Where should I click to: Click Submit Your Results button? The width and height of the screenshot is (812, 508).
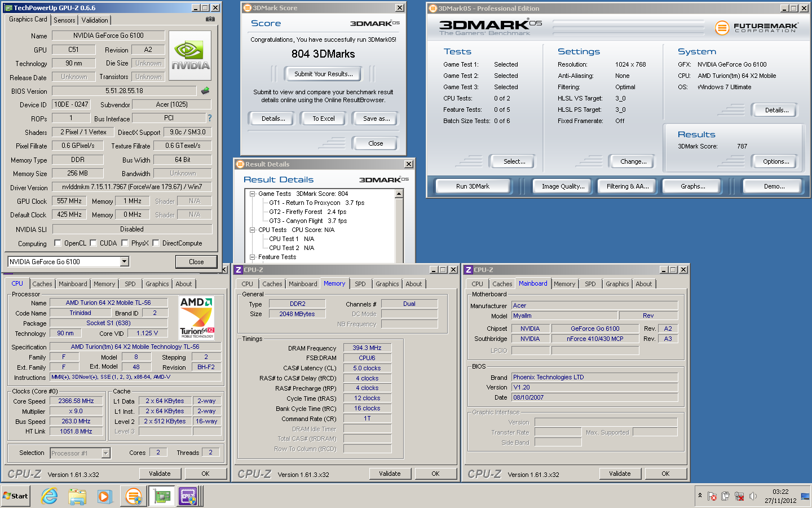(324, 74)
